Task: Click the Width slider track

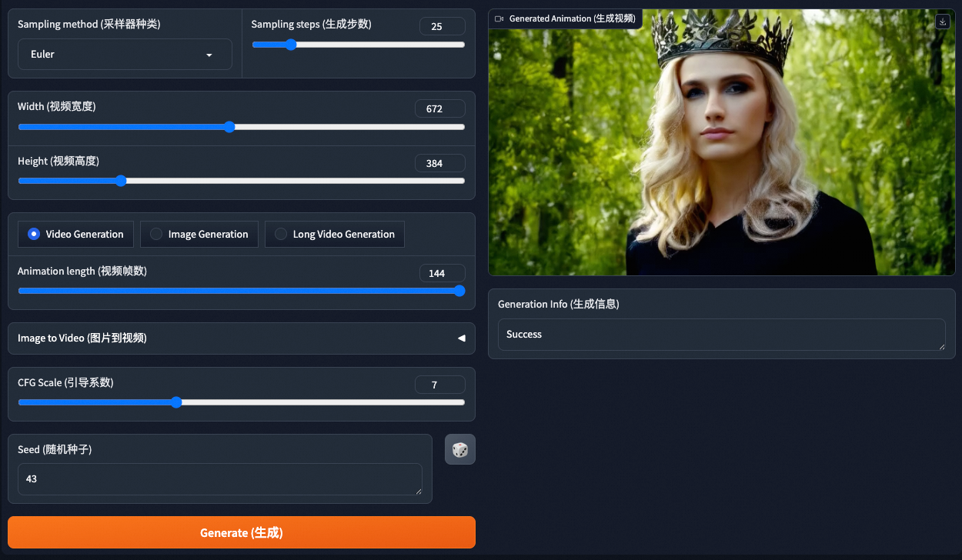Action: point(242,127)
